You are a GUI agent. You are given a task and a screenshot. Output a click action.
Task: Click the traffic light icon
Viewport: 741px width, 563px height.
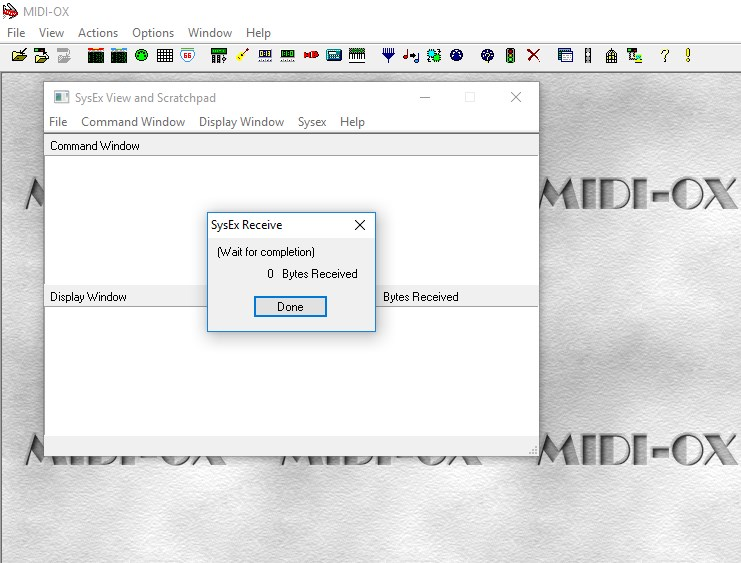click(510, 55)
